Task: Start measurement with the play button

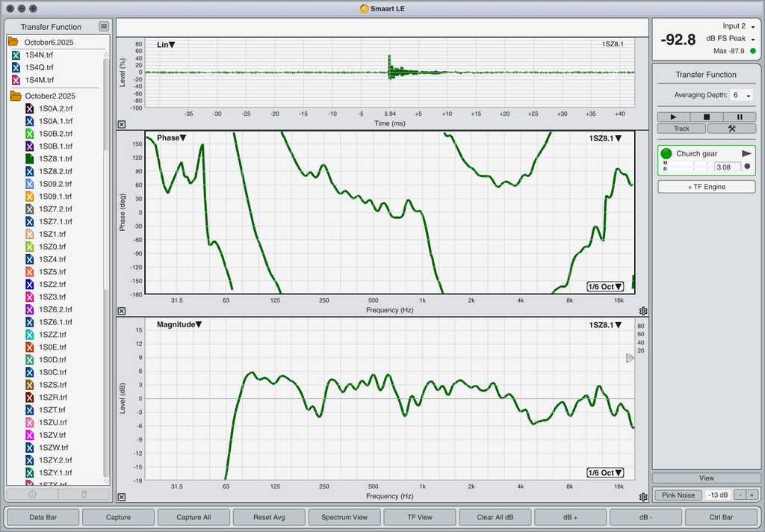Action: click(674, 117)
